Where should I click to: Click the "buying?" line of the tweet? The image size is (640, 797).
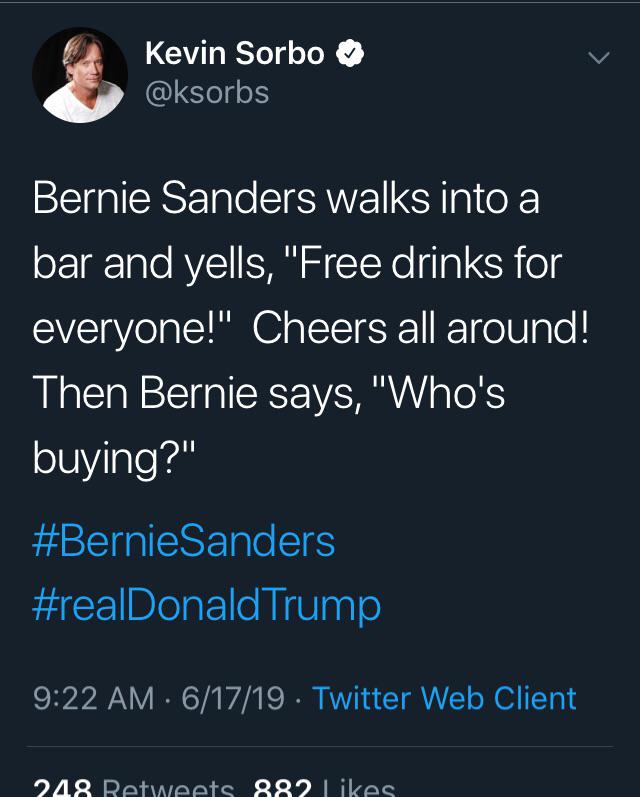point(116,459)
